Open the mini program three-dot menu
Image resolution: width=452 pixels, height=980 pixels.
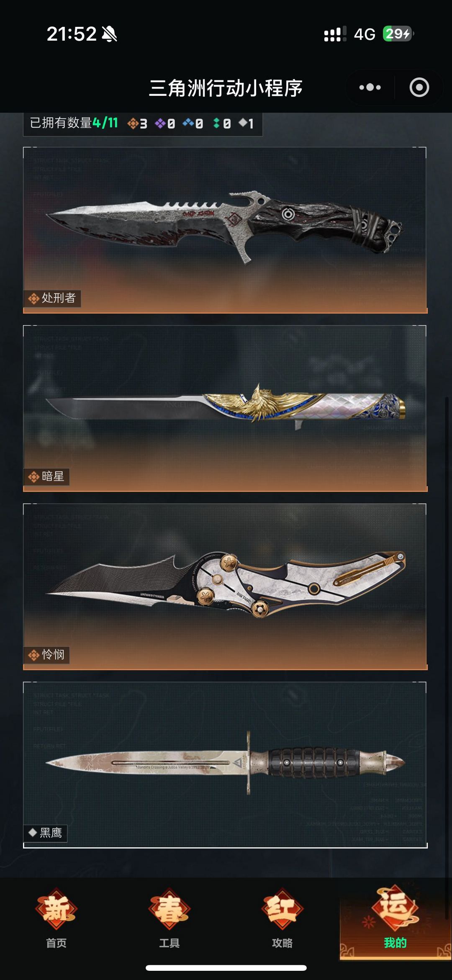(370, 87)
